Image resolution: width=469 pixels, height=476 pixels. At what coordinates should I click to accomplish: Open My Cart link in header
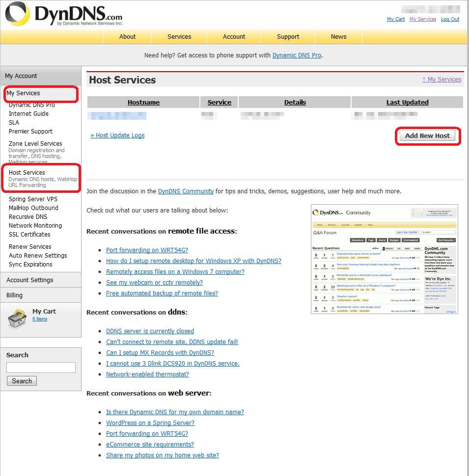pyautogui.click(x=396, y=19)
